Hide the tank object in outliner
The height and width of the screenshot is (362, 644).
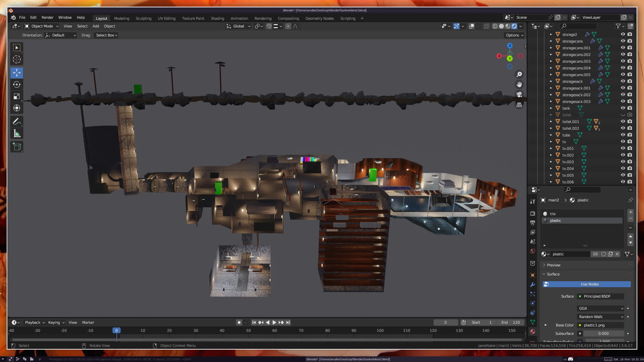click(623, 108)
